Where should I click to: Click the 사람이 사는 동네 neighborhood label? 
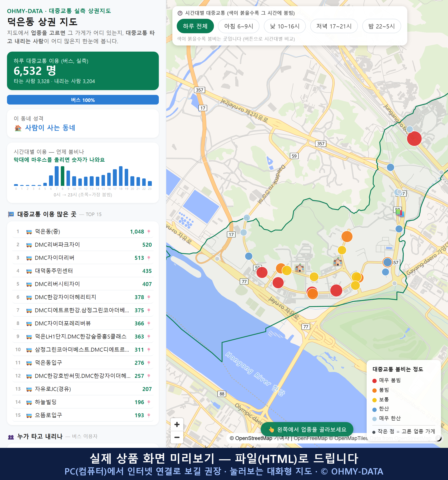tap(50, 128)
